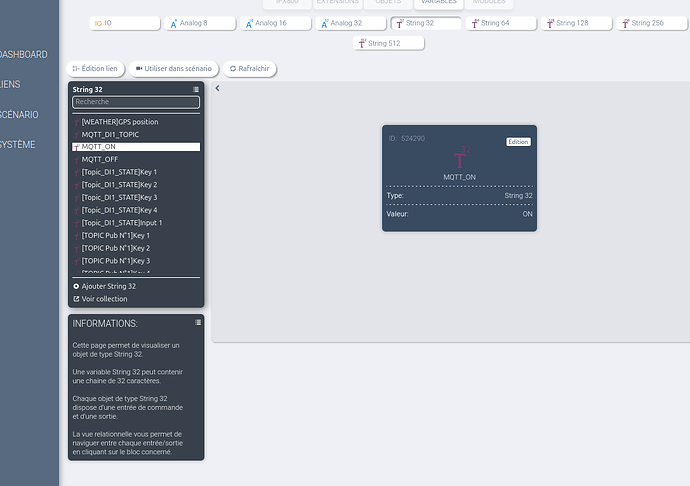
Task: Select [Topic_DI1_STATE]Key 2 in the list
Action: pyautogui.click(x=119, y=185)
